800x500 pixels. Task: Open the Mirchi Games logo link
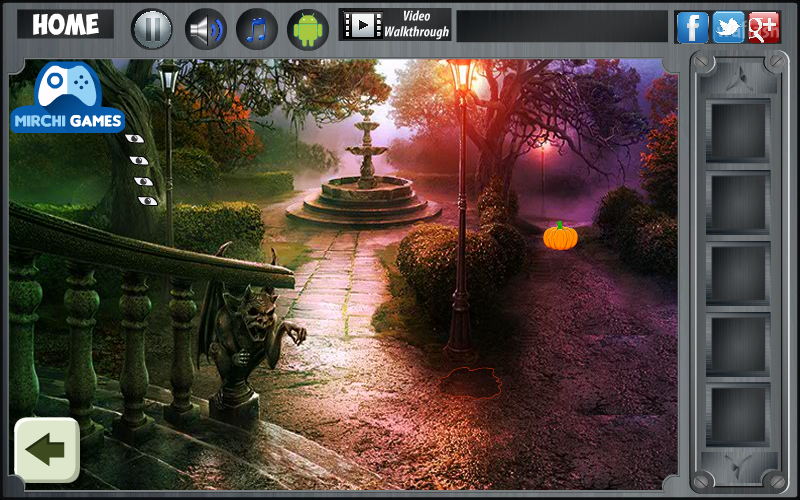(67, 97)
